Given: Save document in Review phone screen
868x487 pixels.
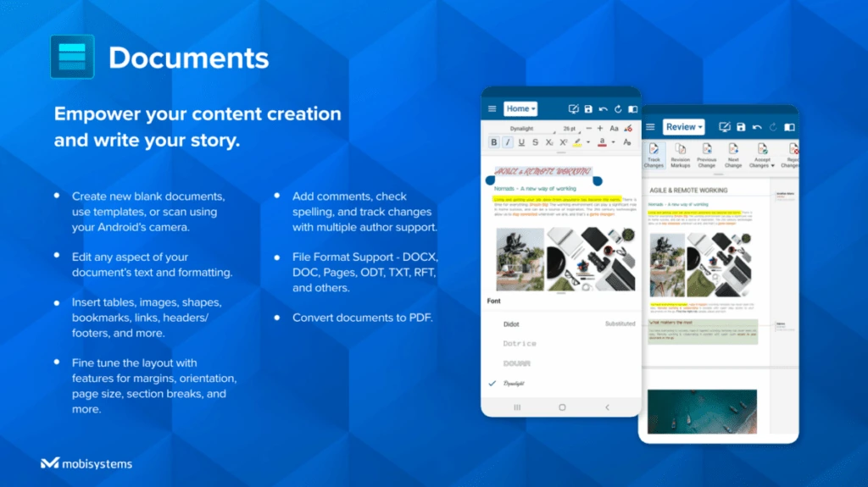Looking at the screenshot, I should coord(741,127).
